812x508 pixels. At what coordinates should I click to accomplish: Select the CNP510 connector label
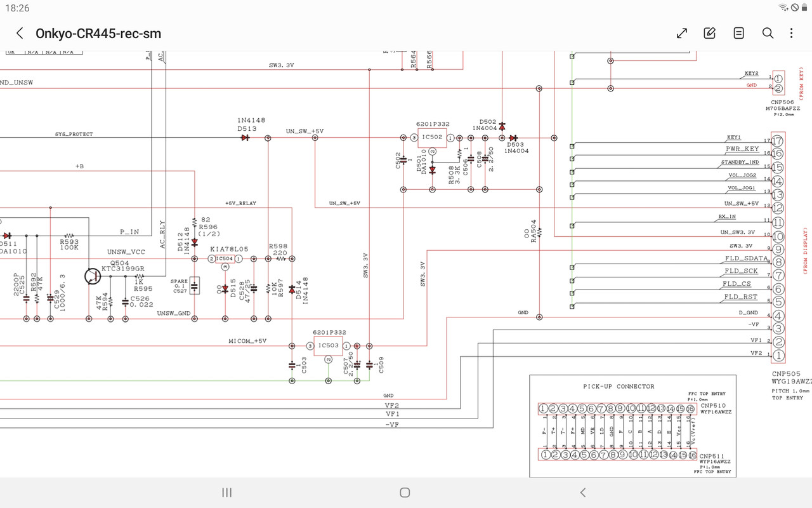pyautogui.click(x=712, y=405)
